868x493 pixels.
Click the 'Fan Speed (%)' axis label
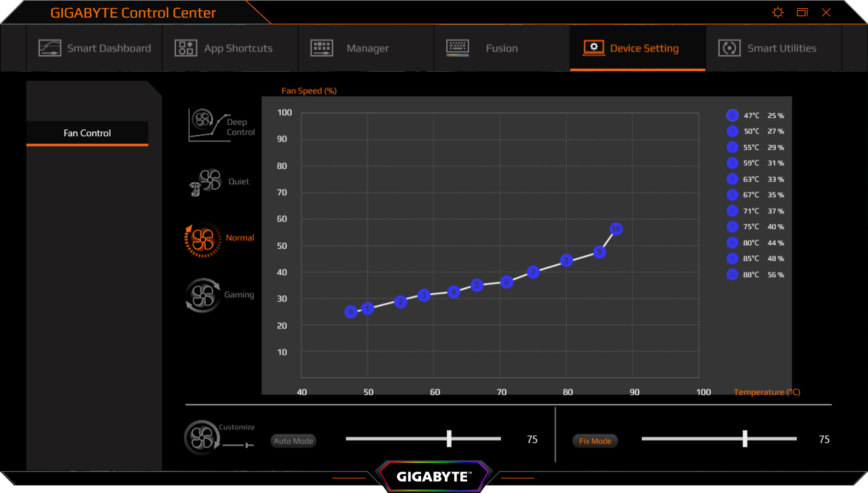309,91
